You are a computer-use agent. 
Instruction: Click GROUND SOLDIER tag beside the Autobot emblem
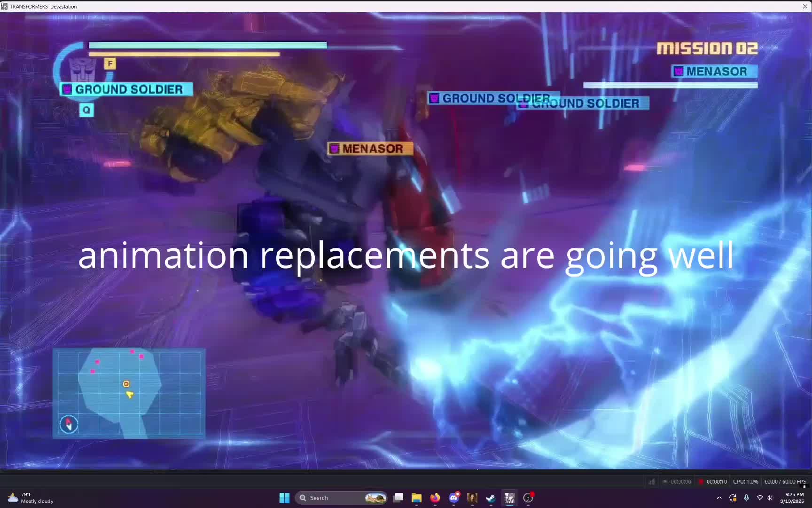[x=126, y=89]
